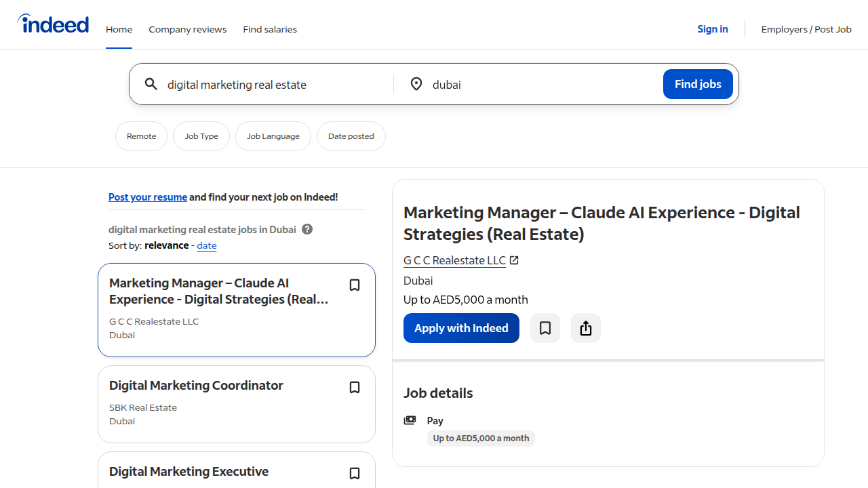
Task: Open G C C Realestate LLC company link
Action: pyautogui.click(x=454, y=260)
